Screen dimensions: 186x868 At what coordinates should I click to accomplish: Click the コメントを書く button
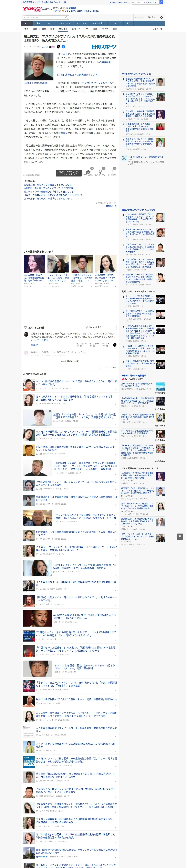click(x=93, y=327)
